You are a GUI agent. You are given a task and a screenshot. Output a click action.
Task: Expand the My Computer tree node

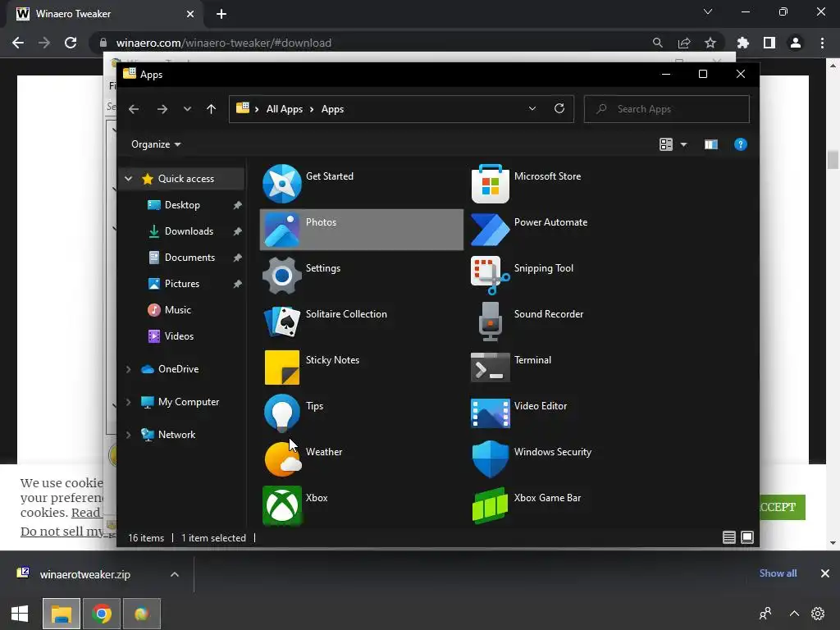click(x=128, y=402)
